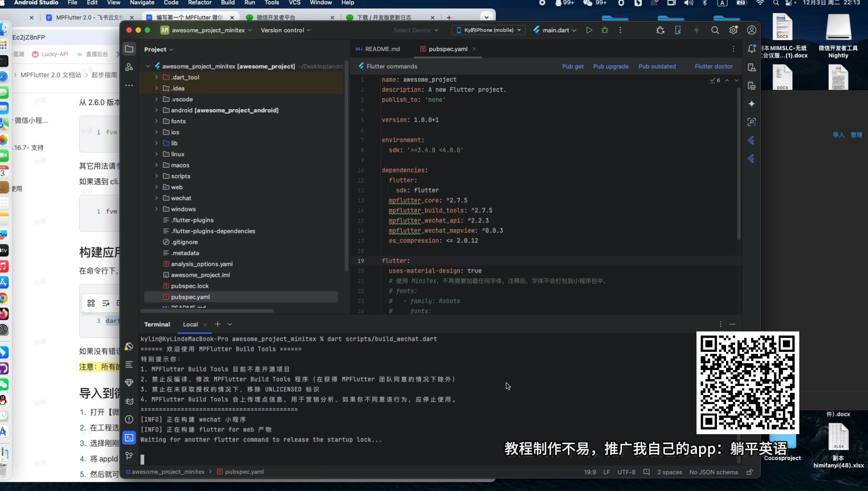
Task: Open more run actions menu
Action: click(620, 30)
